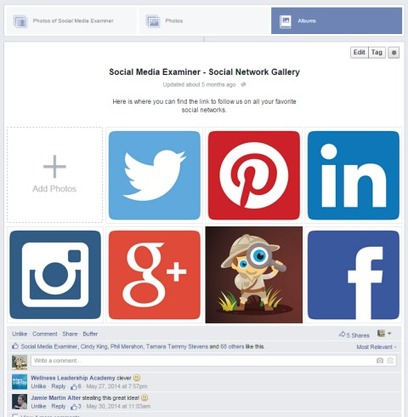408x417 pixels.
Task: Click the sticker icon in comment box
Action: point(390,361)
